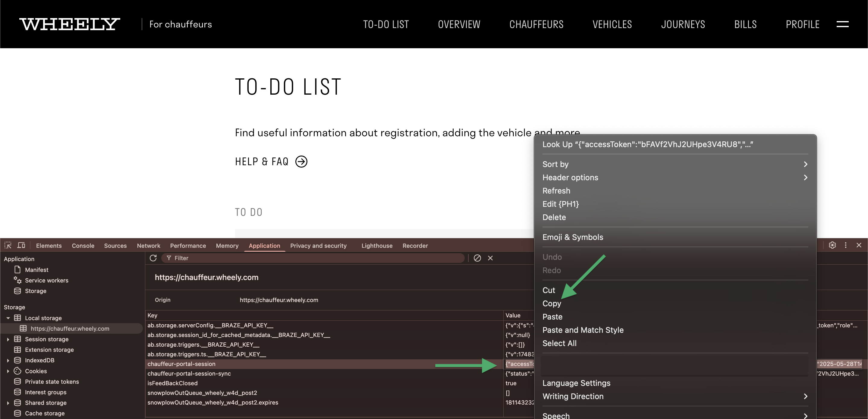Select the chauffeur-portal-session key row
868x419 pixels.
[x=324, y=364]
